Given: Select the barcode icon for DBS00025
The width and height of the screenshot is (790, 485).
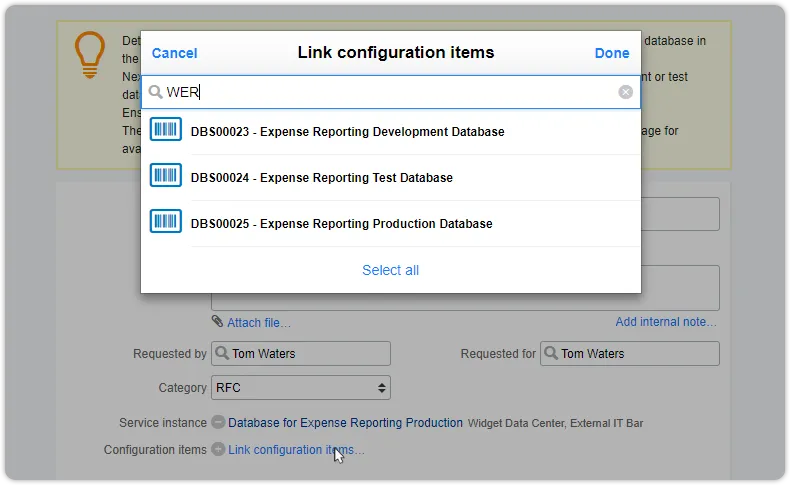Looking at the screenshot, I should click(x=166, y=221).
